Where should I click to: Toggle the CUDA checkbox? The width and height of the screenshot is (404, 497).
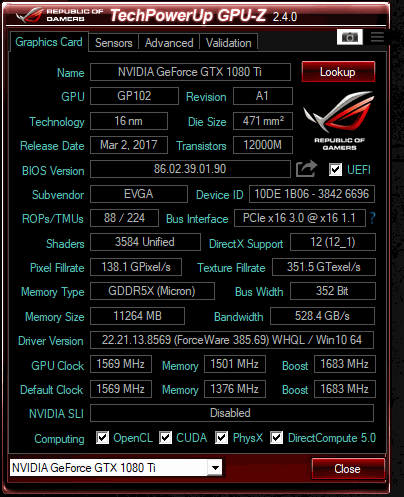(x=165, y=437)
